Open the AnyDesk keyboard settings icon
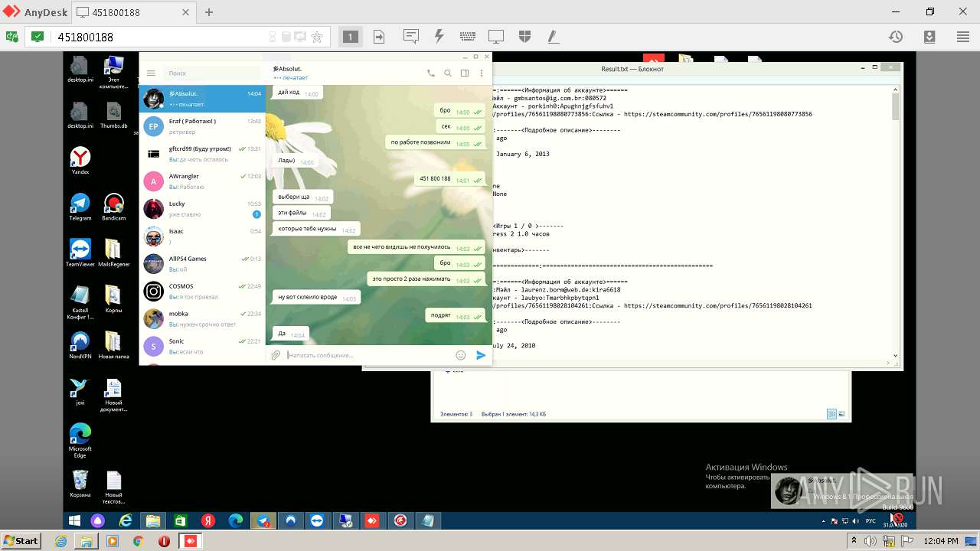980x551 pixels. click(468, 36)
